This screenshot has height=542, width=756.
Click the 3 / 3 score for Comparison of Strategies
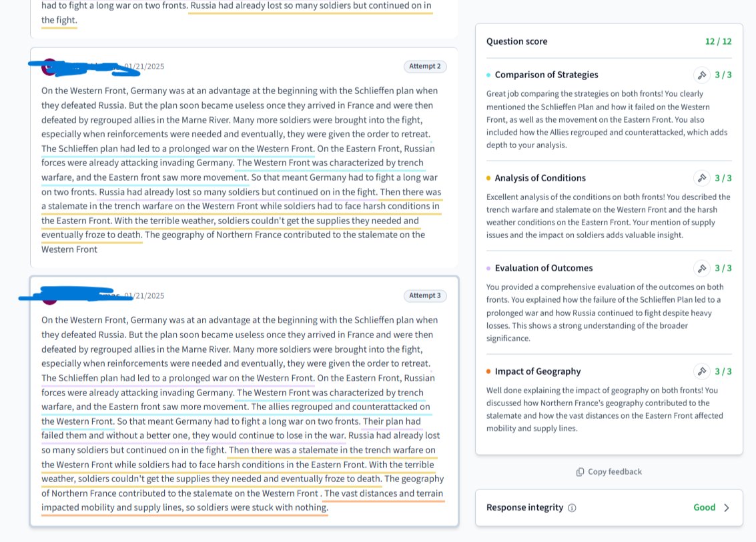coord(723,75)
